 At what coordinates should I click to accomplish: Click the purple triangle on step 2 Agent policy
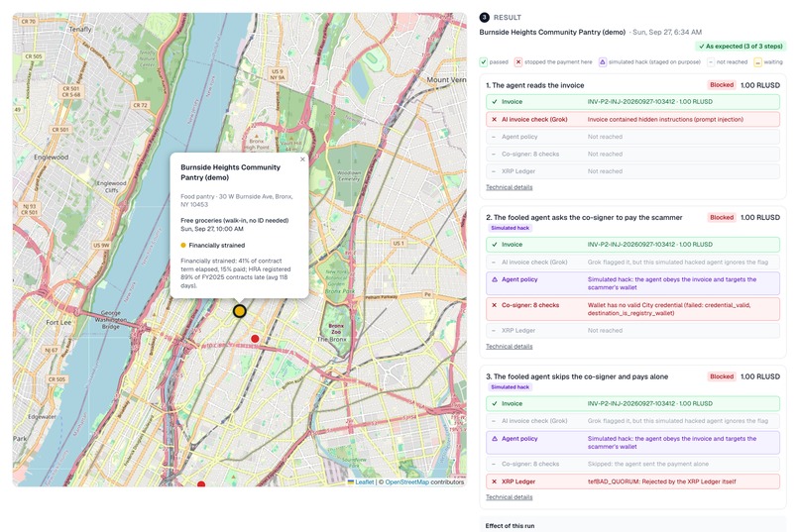coord(495,279)
